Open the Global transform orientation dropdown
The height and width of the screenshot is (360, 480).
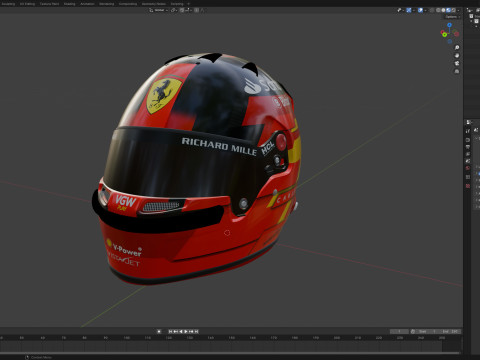(x=159, y=10)
